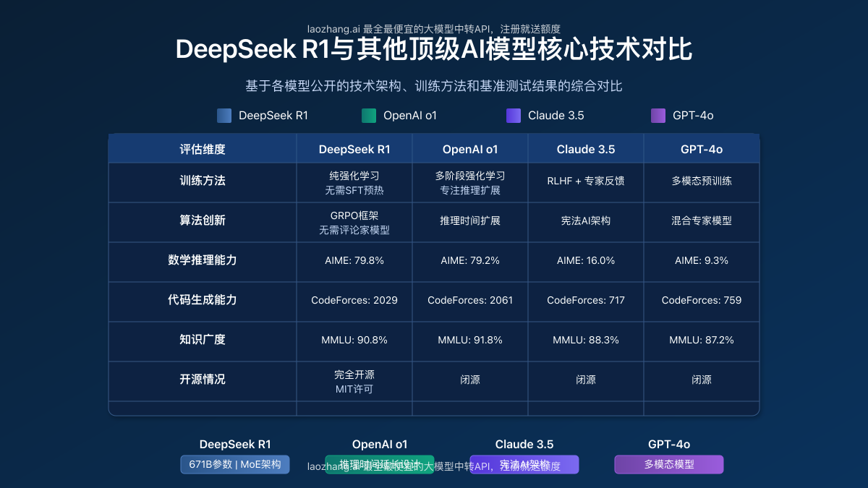
Task: Click the green OpenAI o1 legend swatch
Action: pyautogui.click(x=369, y=116)
